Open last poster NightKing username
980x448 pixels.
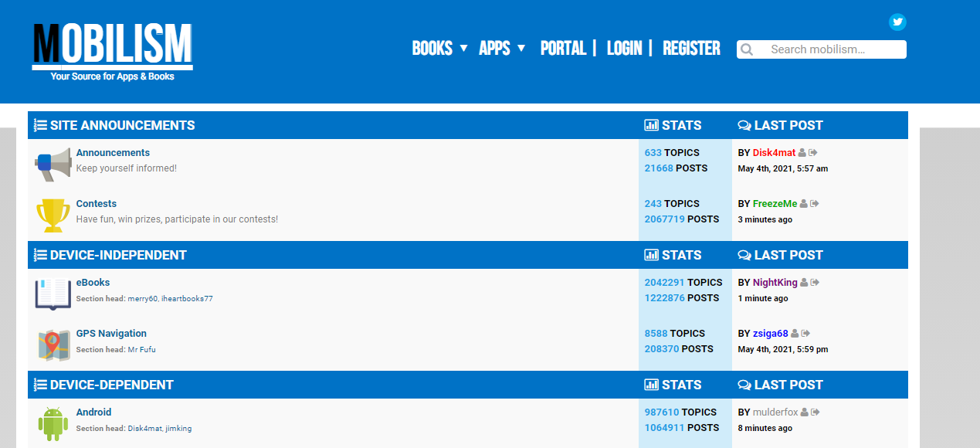pyautogui.click(x=775, y=283)
